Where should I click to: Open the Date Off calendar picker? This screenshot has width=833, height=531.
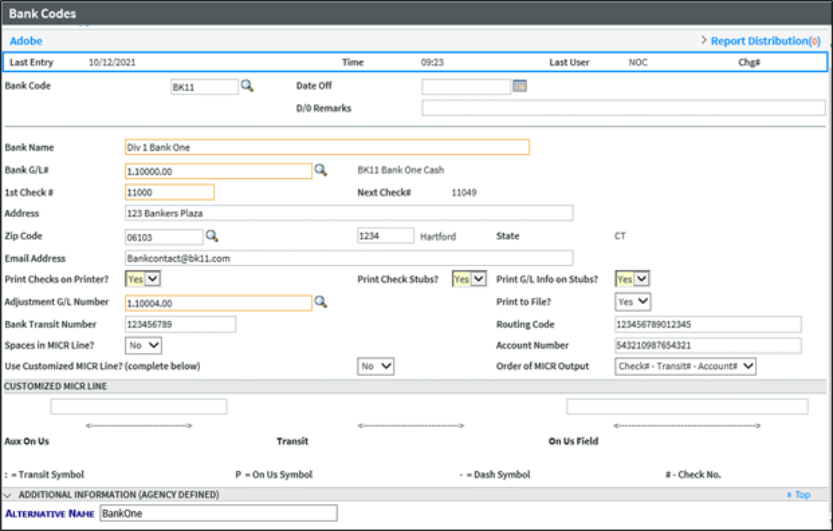click(x=519, y=87)
